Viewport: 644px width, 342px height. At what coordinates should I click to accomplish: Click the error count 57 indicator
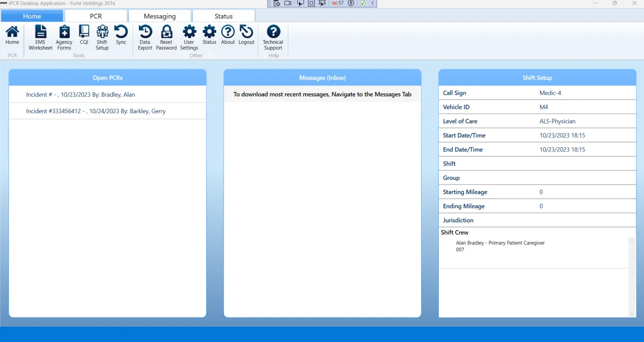pyautogui.click(x=338, y=3)
